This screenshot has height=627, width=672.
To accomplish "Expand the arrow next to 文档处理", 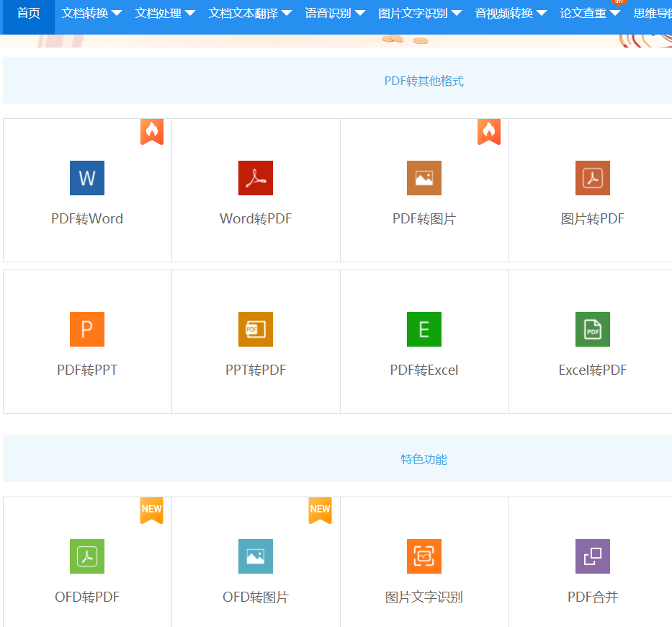I will 190,13.
